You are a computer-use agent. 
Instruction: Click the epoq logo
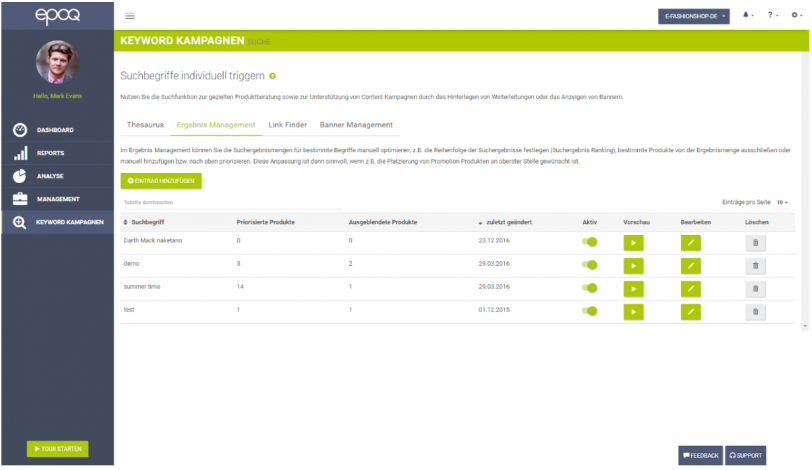click(x=57, y=16)
